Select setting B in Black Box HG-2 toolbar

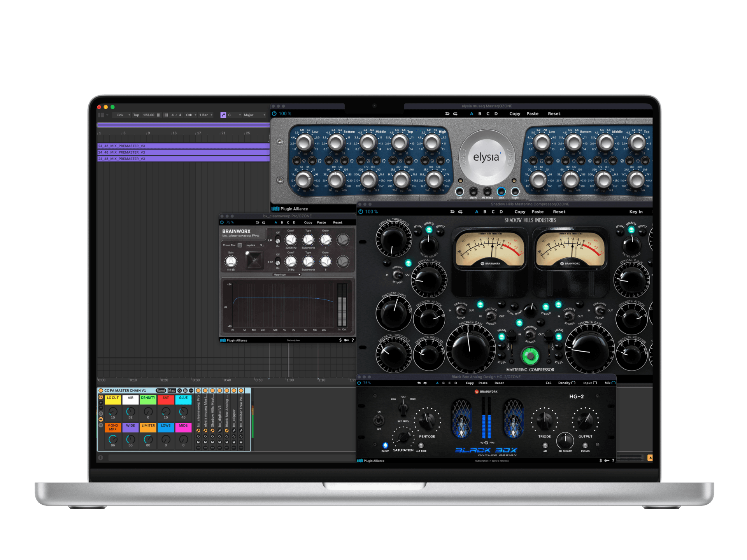pyautogui.click(x=444, y=383)
